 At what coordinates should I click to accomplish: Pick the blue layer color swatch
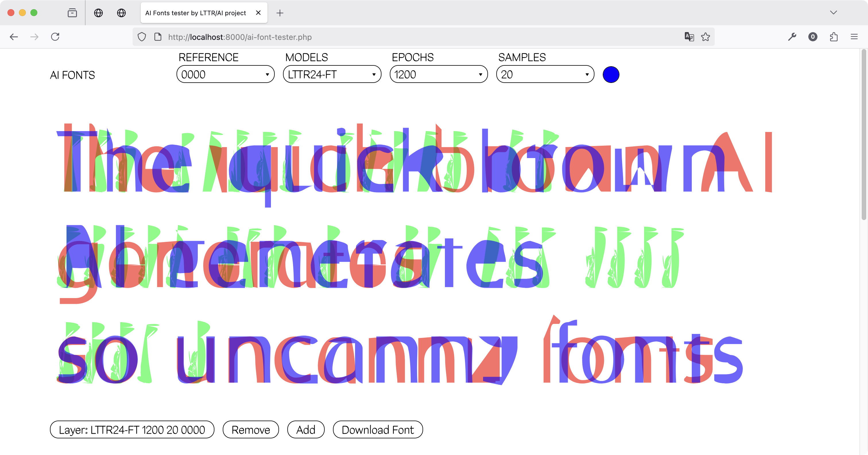point(611,74)
